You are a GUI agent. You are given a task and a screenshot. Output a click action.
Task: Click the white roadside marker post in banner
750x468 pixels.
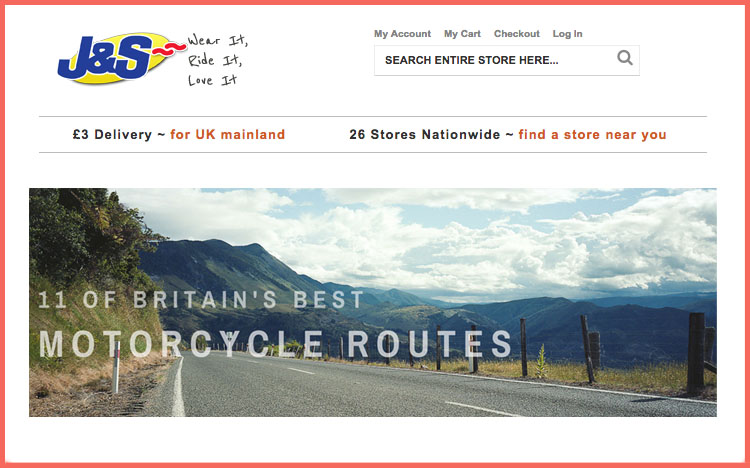coord(116,366)
